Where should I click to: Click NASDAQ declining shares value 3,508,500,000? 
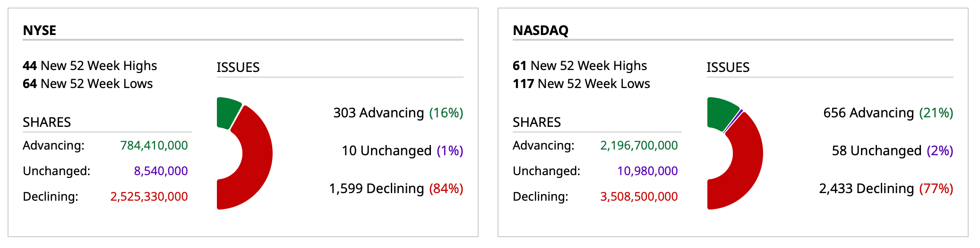click(639, 196)
